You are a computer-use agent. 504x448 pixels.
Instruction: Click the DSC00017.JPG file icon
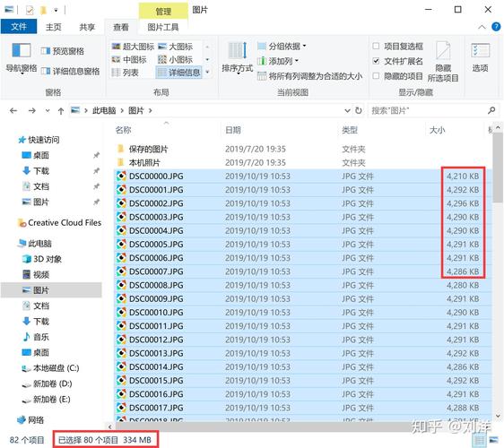[x=121, y=408]
